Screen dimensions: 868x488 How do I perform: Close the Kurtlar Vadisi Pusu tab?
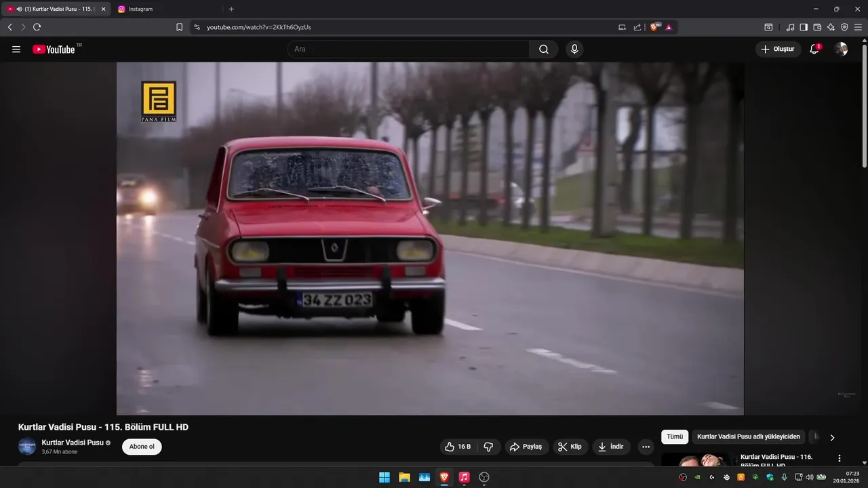coord(104,9)
